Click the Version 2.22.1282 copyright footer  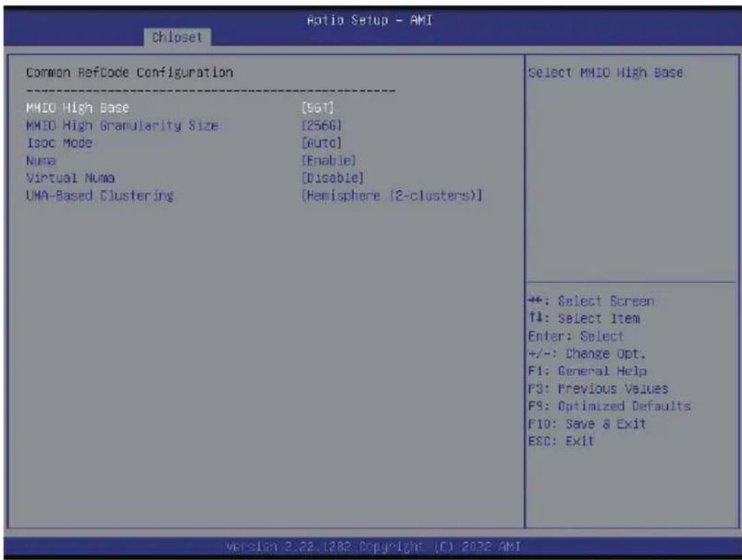[x=373, y=547]
